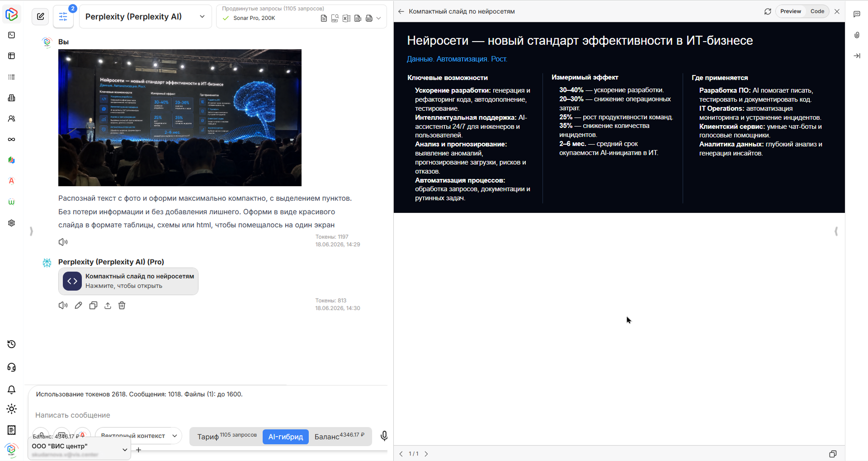Click the TXT file icon in model selector
The height and width of the screenshot is (461, 868).
click(358, 19)
